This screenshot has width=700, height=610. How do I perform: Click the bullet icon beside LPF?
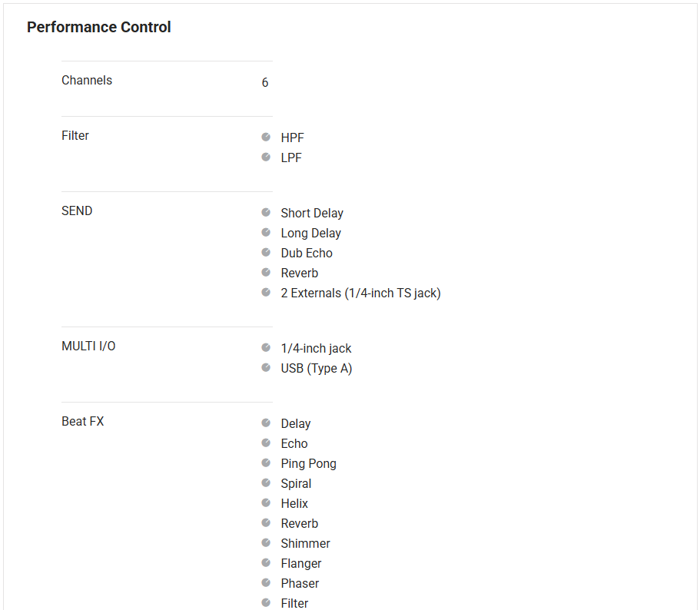[x=266, y=157]
